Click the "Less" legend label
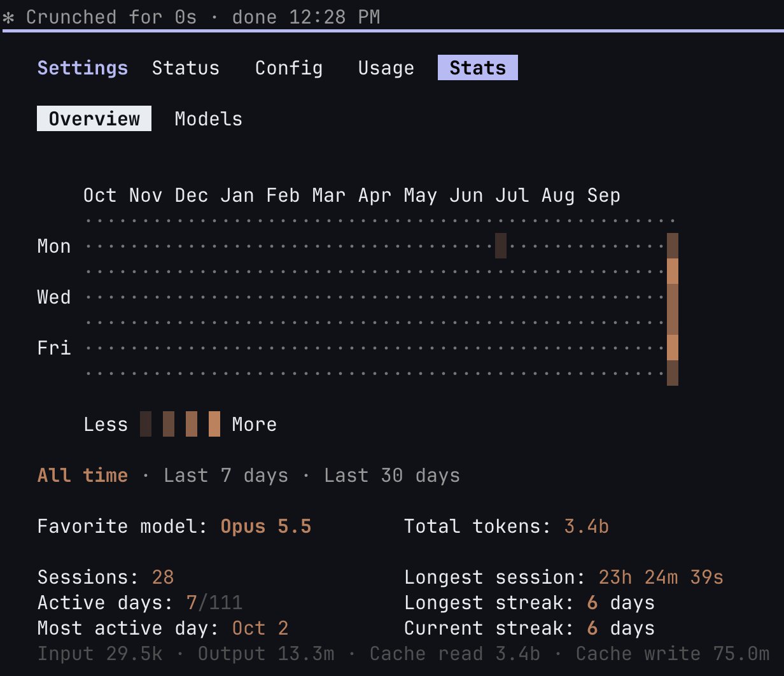Screen dimensions: 784x676 click(x=106, y=425)
